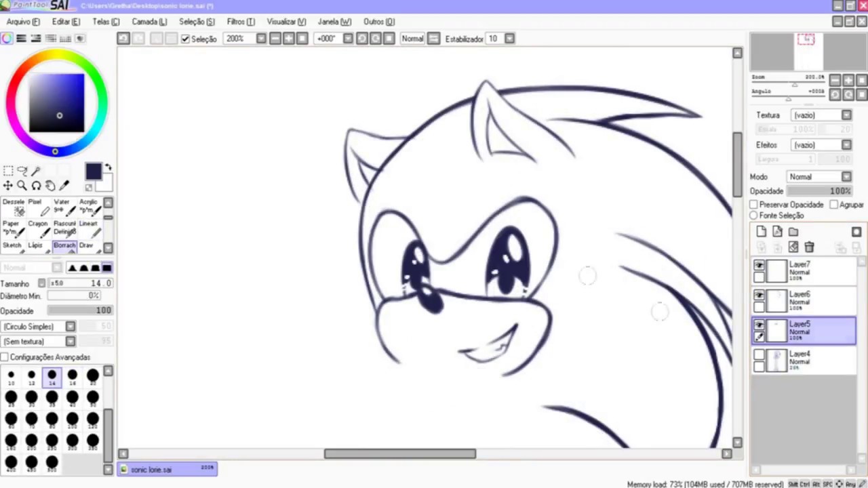Select the Magic Wand tool
This screenshot has width=868, height=488.
[36, 171]
